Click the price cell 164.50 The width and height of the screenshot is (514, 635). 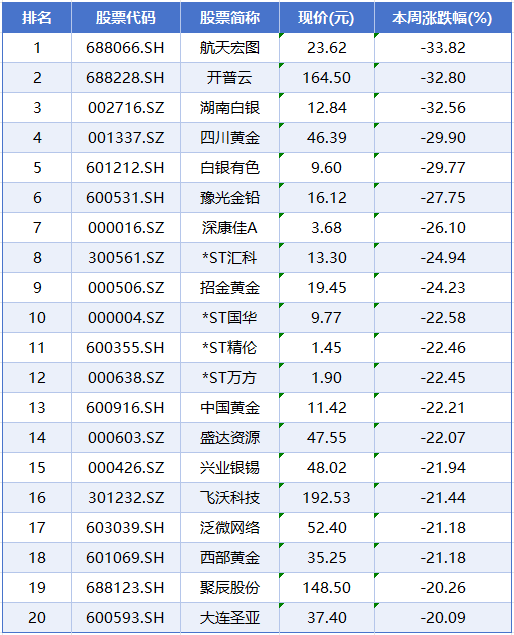327,78
